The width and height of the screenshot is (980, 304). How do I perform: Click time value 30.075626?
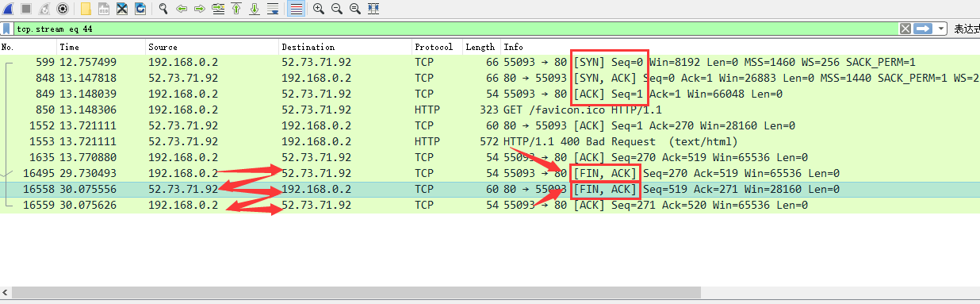point(88,205)
